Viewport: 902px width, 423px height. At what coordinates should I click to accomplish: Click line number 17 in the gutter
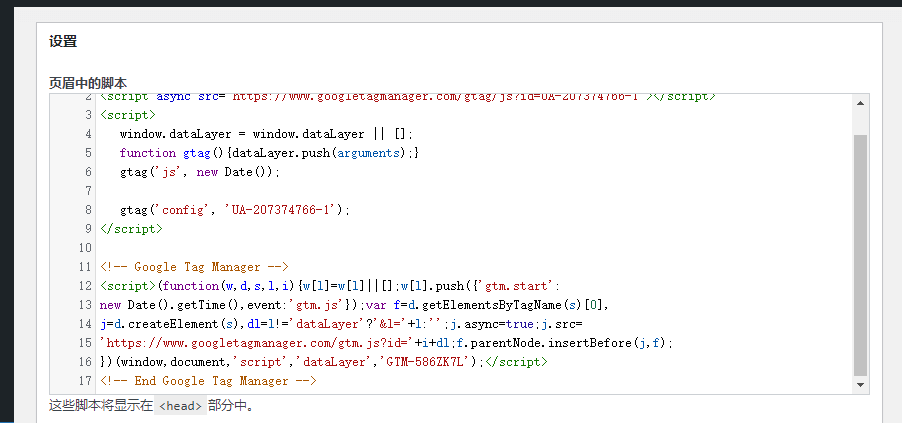(x=86, y=381)
